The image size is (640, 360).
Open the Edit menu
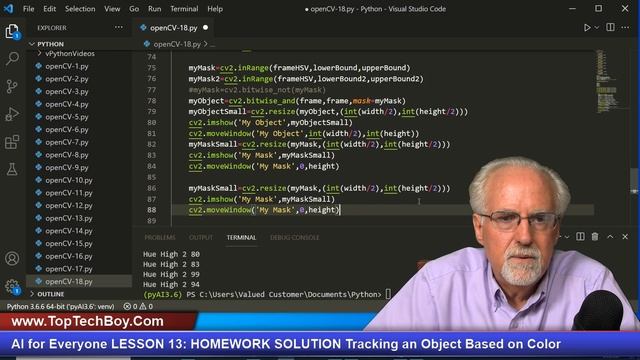(49, 9)
